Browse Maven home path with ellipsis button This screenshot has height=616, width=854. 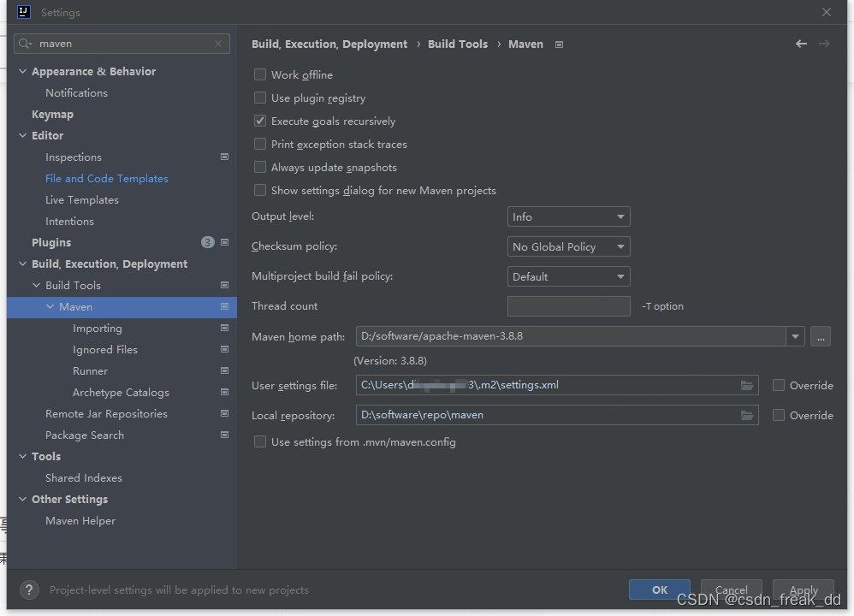point(821,336)
